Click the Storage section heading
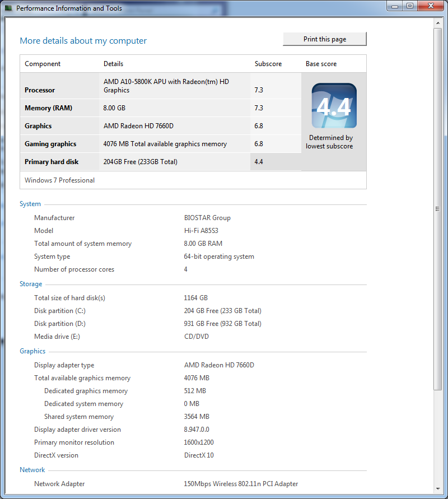Screen dimensions: 448x499 [31, 284]
